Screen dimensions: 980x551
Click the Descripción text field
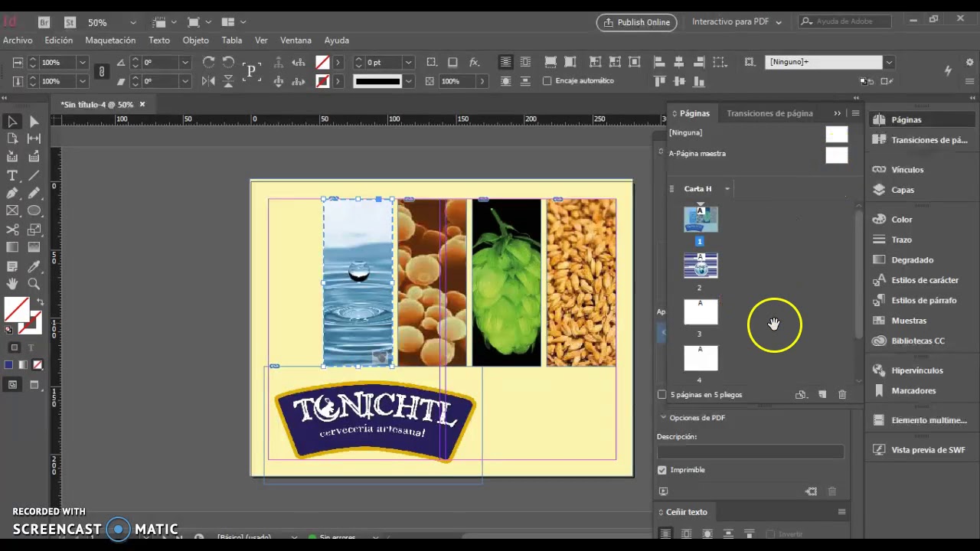tap(750, 452)
